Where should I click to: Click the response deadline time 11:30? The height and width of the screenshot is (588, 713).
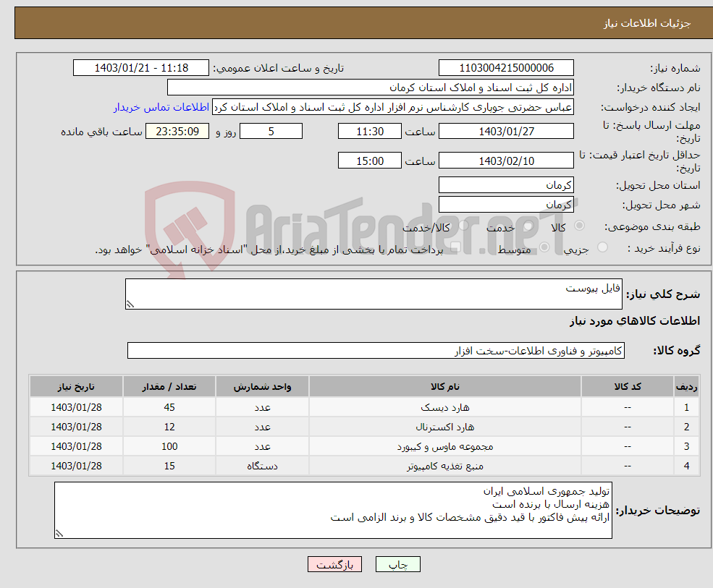370,132
